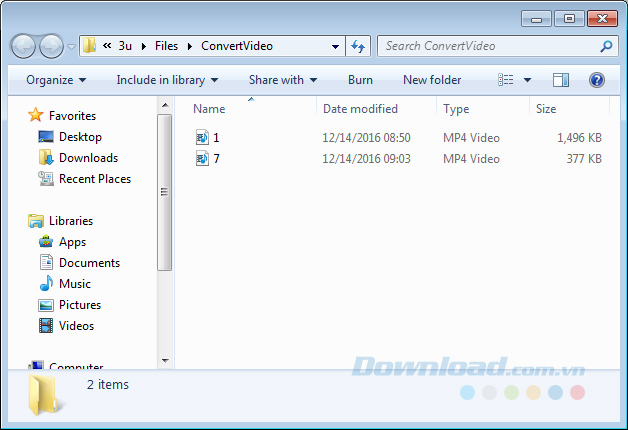Open the view options dropdown arrow
Viewport: 628px width, 430px height.
[x=527, y=80]
